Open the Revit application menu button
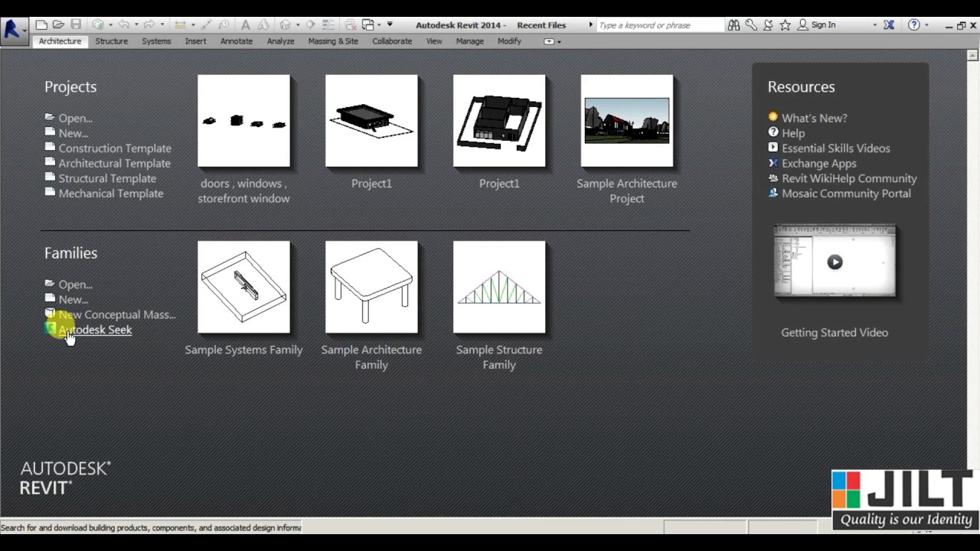The height and width of the screenshot is (551, 980). point(14,31)
